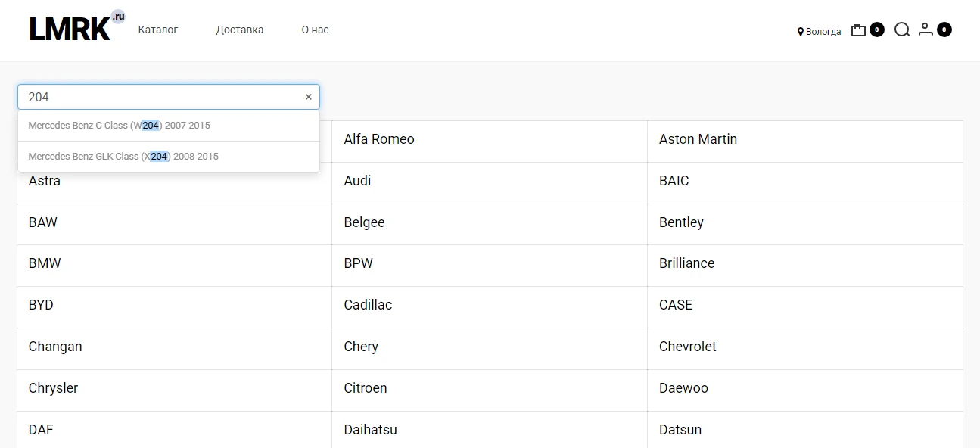Click the account counter badge
This screenshot has height=448, width=980.
pos(944,30)
